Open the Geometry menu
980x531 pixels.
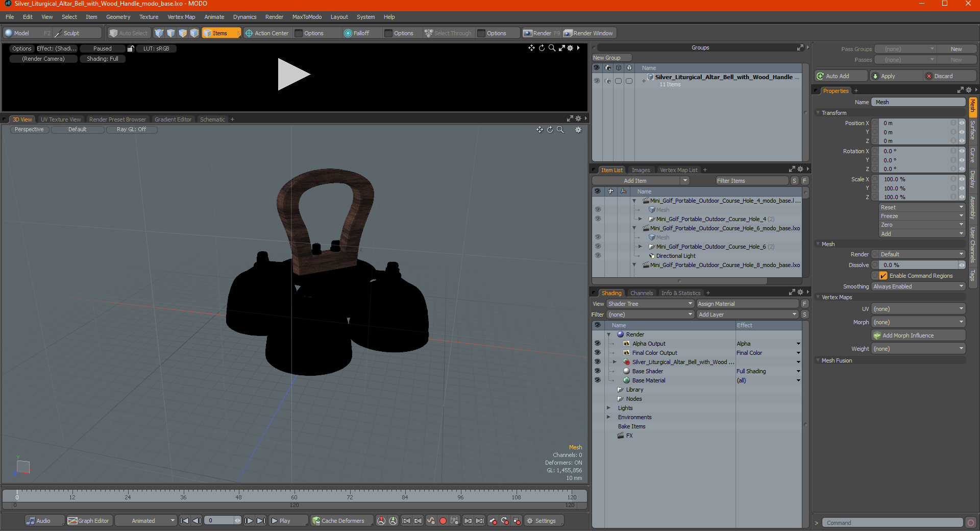click(x=118, y=17)
